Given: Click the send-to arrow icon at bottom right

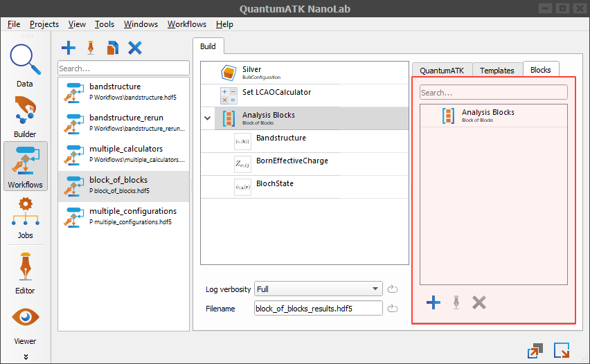Looking at the screenshot, I should point(562,350).
